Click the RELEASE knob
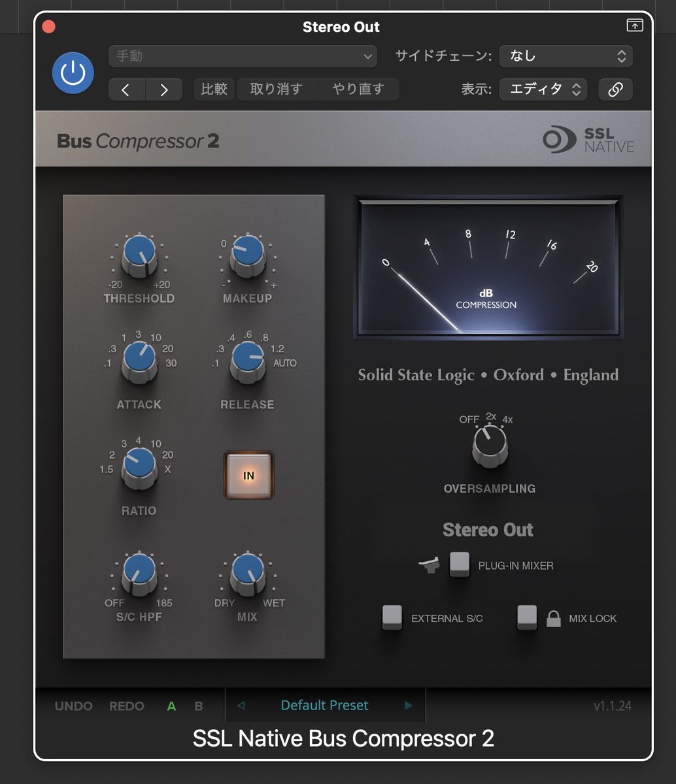The height and width of the screenshot is (784, 676). point(248,362)
